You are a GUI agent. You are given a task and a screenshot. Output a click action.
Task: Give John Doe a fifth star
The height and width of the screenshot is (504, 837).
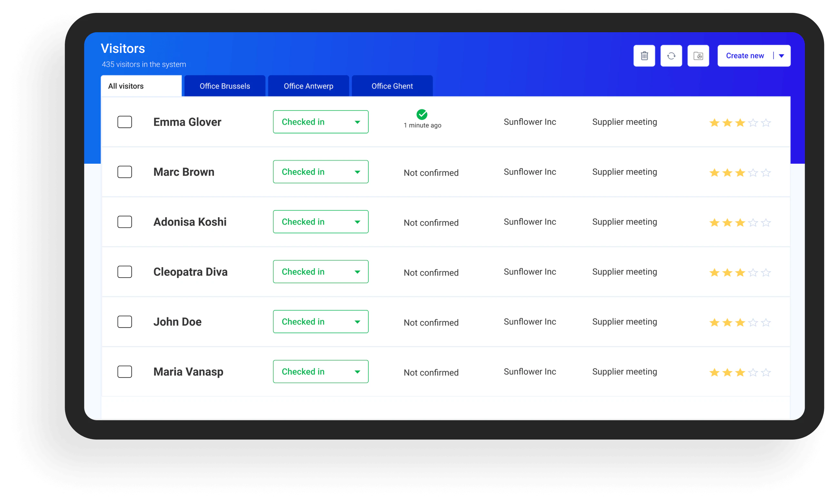[766, 322]
